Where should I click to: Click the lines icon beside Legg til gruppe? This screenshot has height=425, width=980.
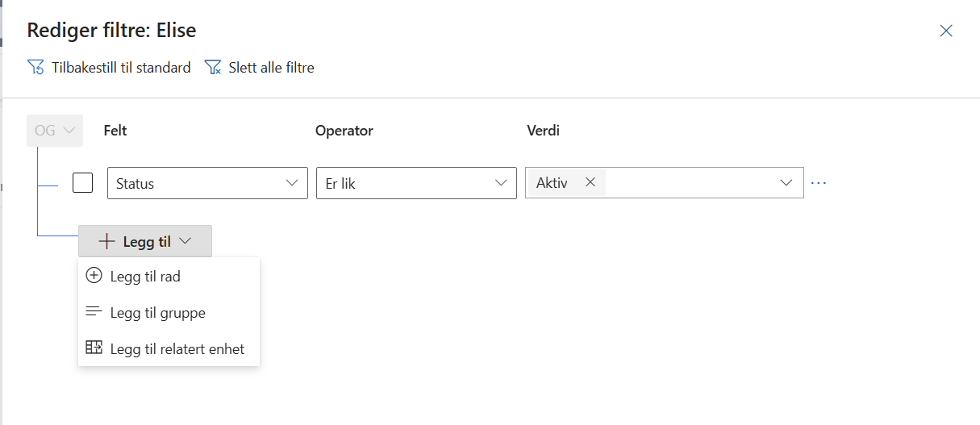click(x=94, y=312)
